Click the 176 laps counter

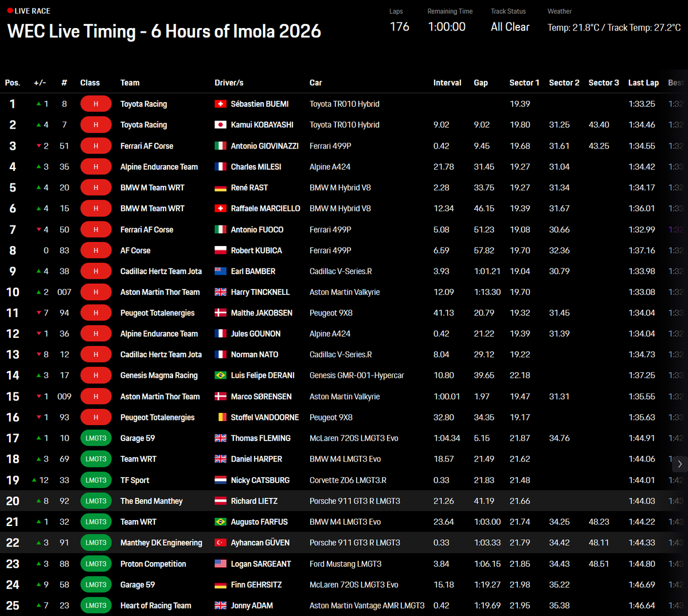[x=400, y=27]
